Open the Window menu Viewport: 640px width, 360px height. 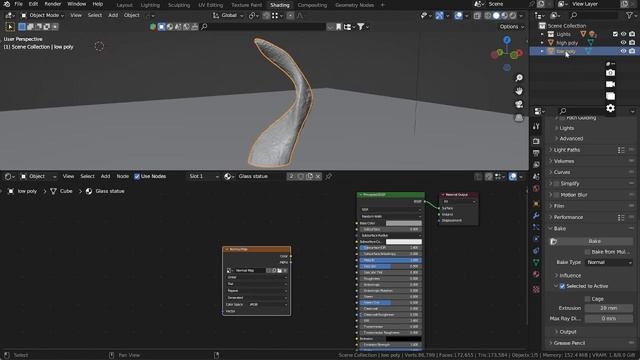77,4
